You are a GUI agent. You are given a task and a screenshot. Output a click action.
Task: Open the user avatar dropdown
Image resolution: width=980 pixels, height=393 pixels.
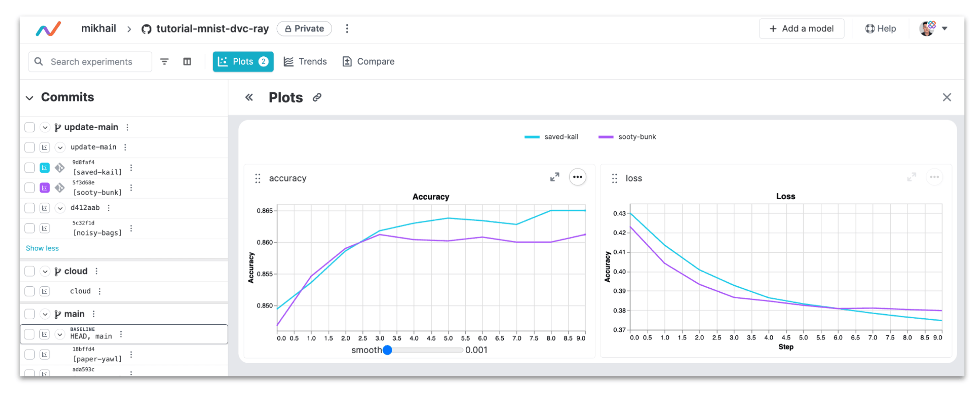click(x=933, y=28)
